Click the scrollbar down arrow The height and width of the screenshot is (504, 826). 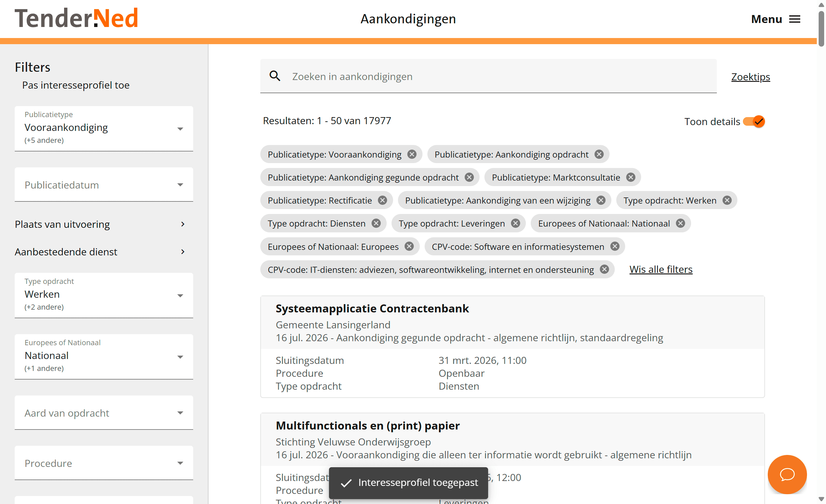point(821,499)
